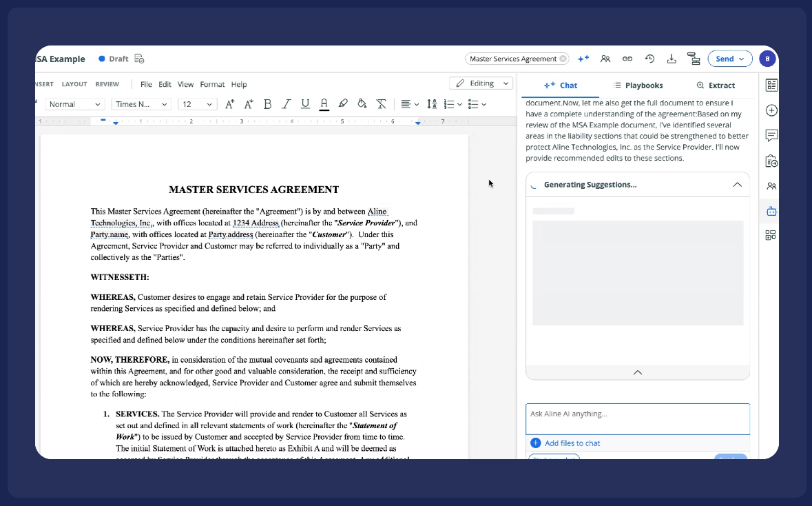Click the Send button

pyautogui.click(x=729, y=59)
